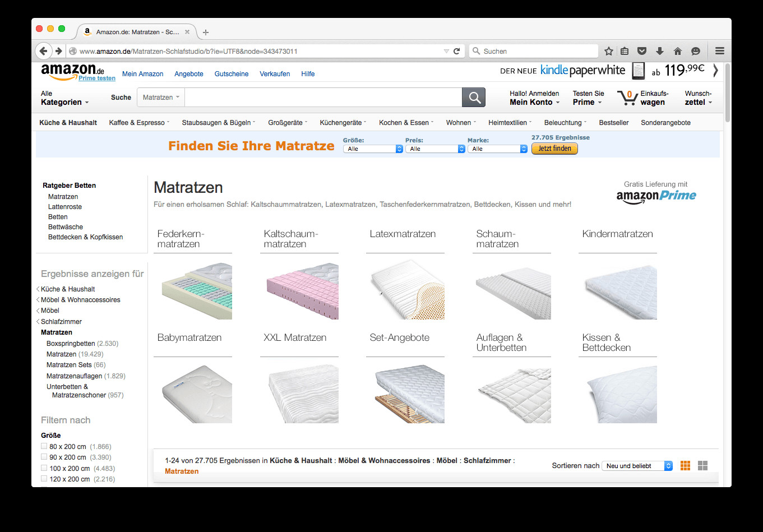Open the Kaffee & Espresso menu
The width and height of the screenshot is (763, 532).
(139, 123)
